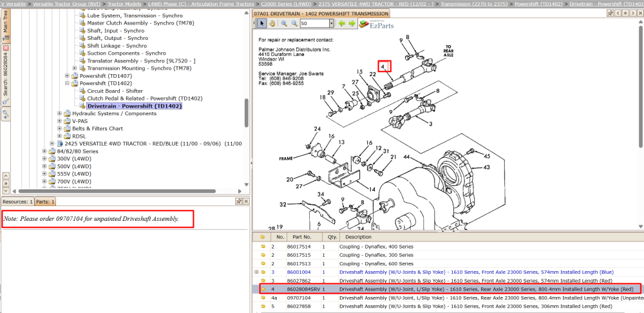Image resolution: width=644 pixels, height=313 pixels.
Task: Expand the Powershift (TD1407) node
Action: 67,76
